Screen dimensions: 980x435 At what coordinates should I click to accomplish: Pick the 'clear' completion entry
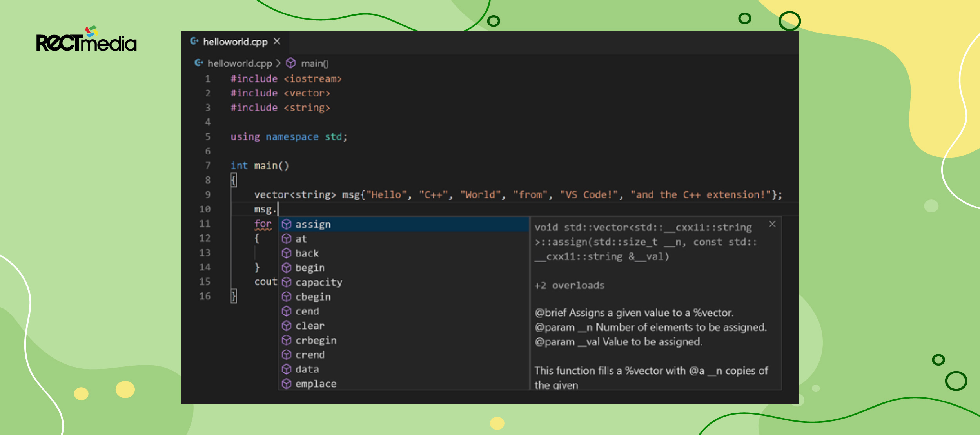(404, 326)
